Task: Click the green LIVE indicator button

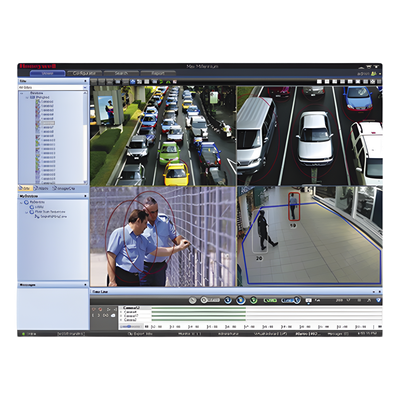Action: 270,300
